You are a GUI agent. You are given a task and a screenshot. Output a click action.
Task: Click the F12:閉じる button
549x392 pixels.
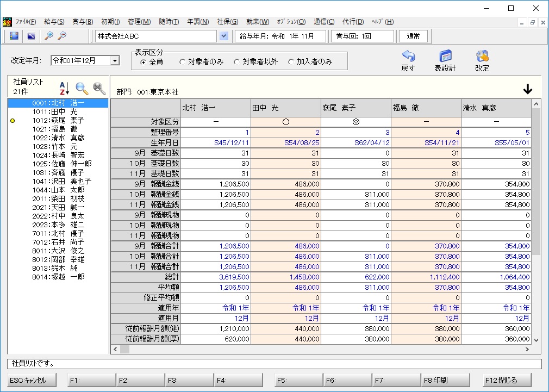tap(507, 380)
